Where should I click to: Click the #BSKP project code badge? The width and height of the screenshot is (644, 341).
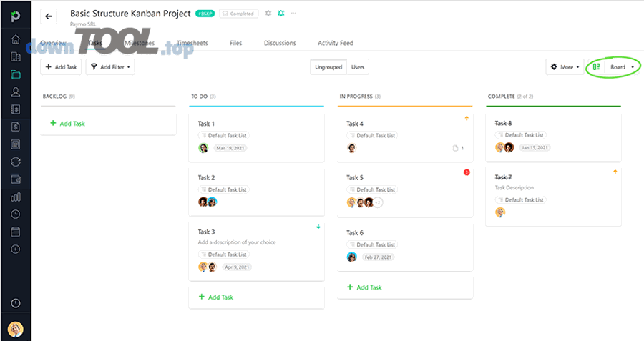[x=205, y=14]
